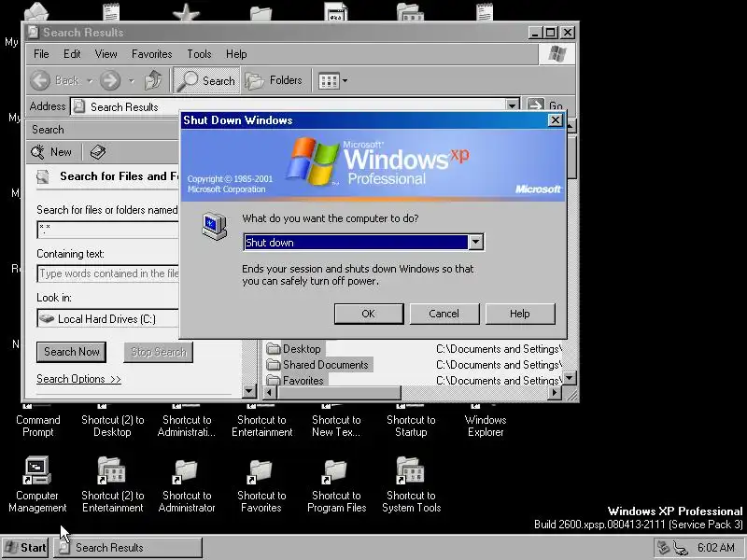Select Windows Explorer desktop label
The width and height of the screenshot is (747, 560).
pyautogui.click(x=486, y=427)
